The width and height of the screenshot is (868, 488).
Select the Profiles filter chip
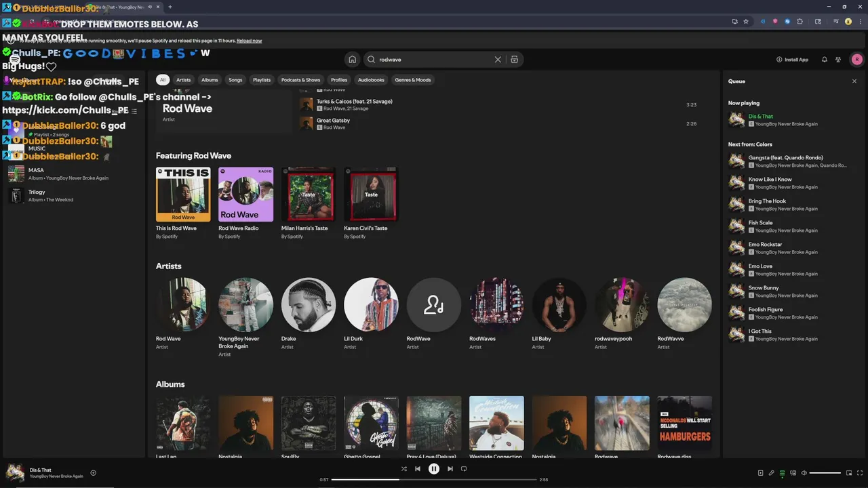click(x=339, y=80)
